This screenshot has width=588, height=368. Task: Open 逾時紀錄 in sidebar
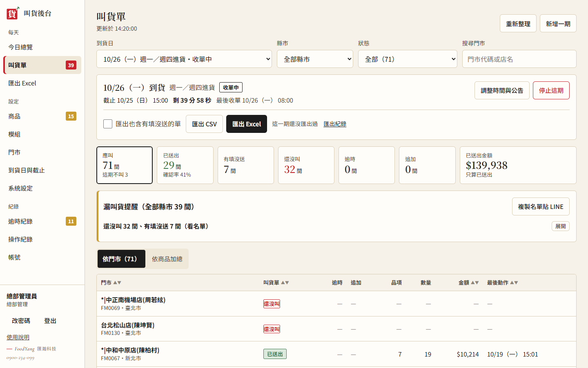tap(42, 221)
